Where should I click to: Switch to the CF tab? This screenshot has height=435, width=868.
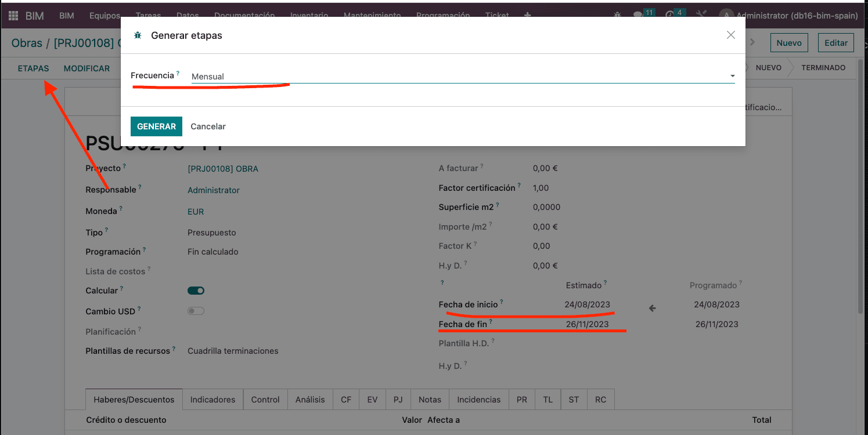(x=346, y=400)
